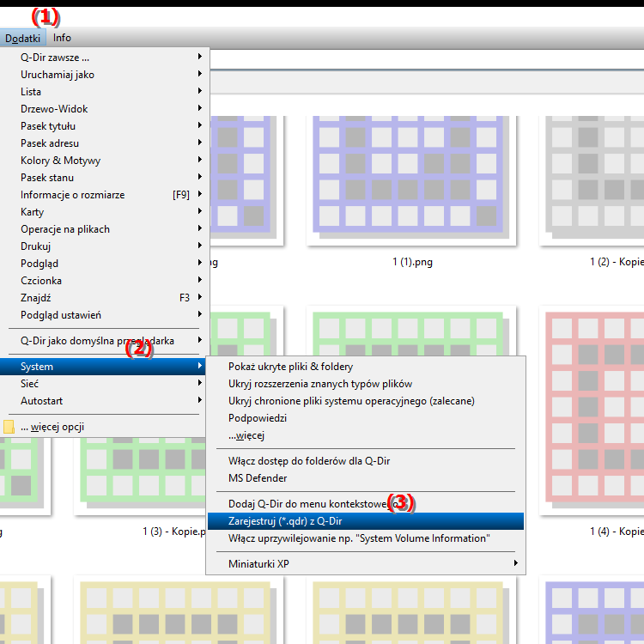The height and width of the screenshot is (644, 644).
Task: Click Zarejestruj (*.qdr) z Q-Dir
Action: click(366, 521)
